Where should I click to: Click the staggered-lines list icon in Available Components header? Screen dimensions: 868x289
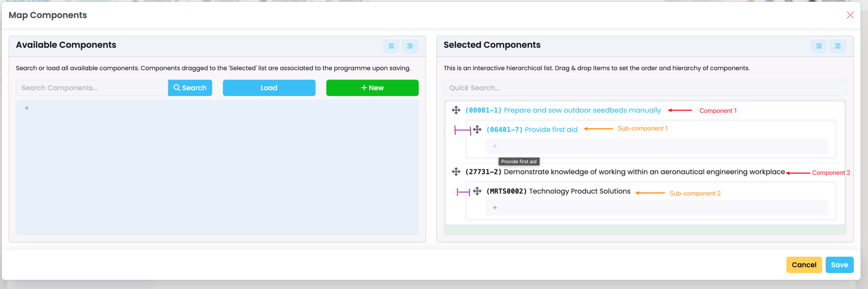click(410, 46)
